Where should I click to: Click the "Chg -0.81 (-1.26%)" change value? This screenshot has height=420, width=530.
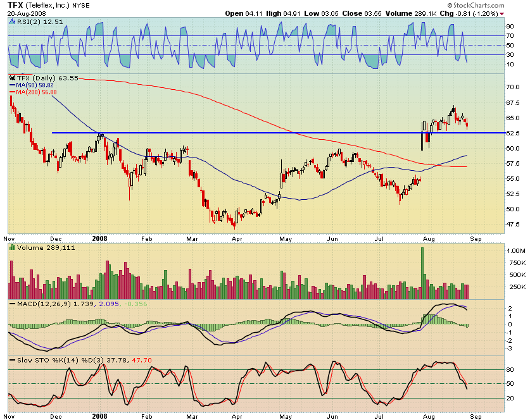tap(469, 13)
